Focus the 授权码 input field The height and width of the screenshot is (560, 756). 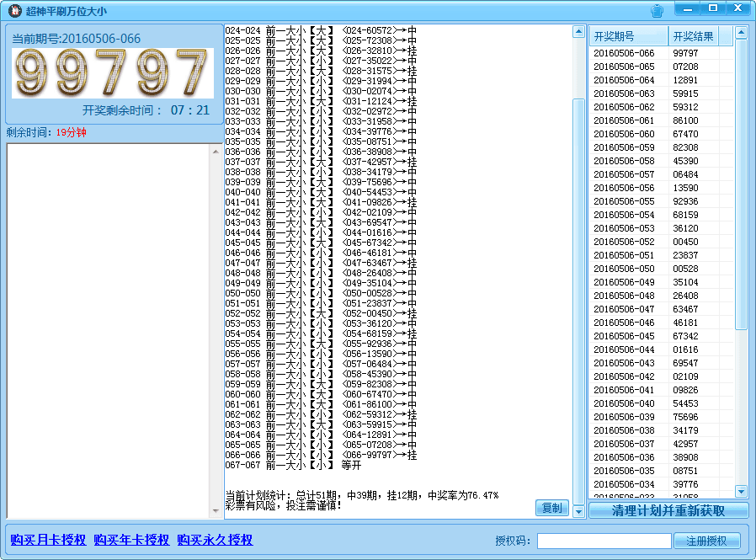click(604, 541)
